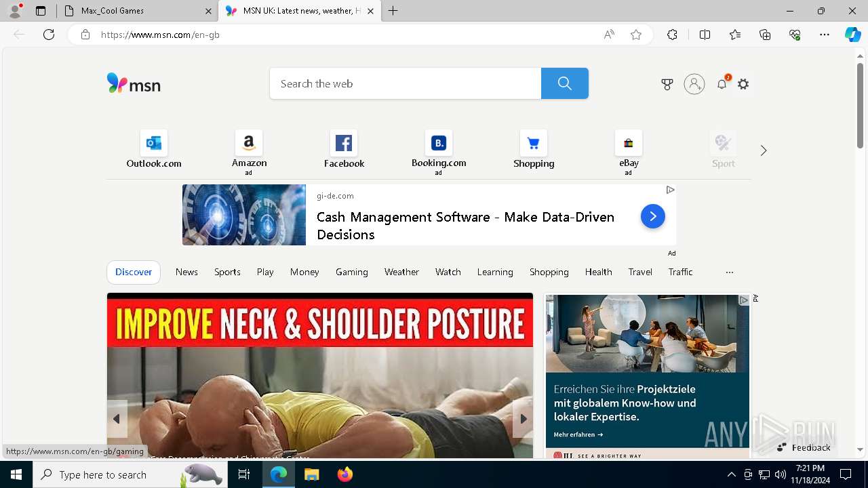868x488 pixels.
Task: Close the MSN UK tab
Action: coord(370,11)
